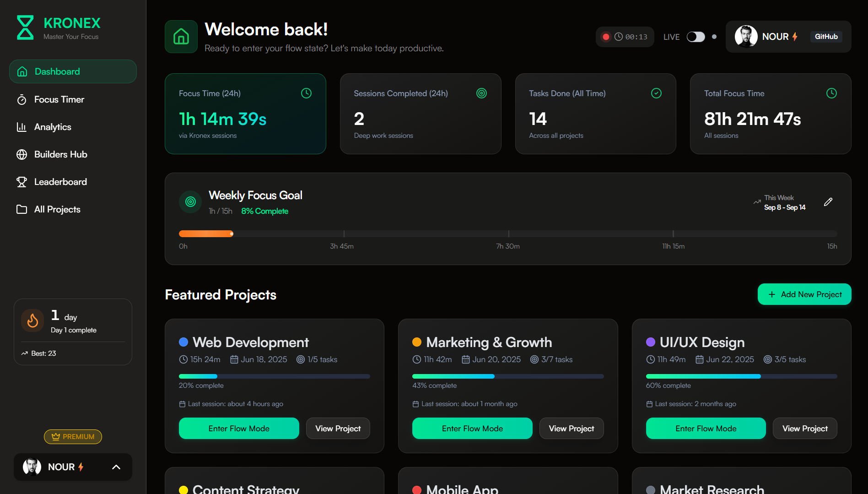Click the clock icon on Focus Time card
This screenshot has width=868, height=494.
306,93
